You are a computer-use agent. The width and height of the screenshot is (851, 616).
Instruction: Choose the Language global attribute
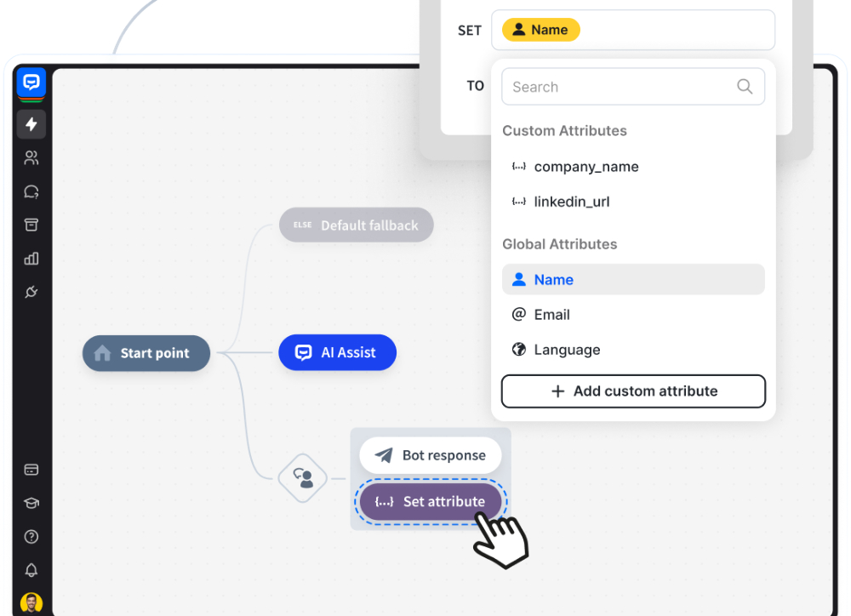(x=567, y=350)
